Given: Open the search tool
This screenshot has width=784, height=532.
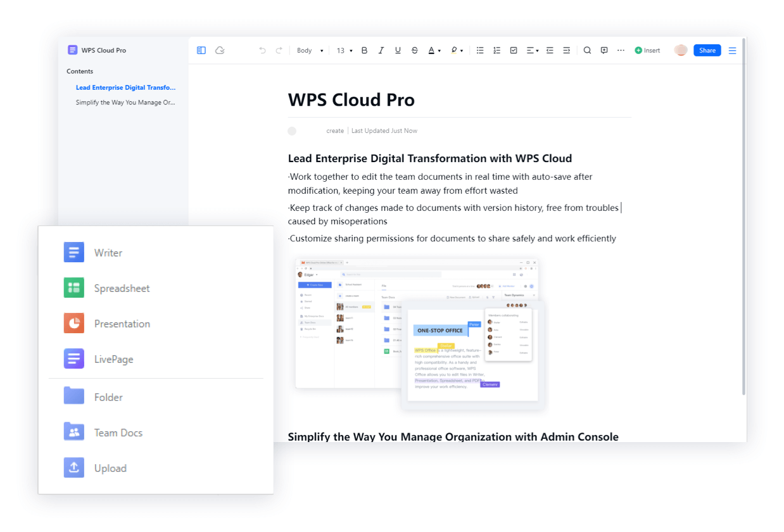Looking at the screenshot, I should pos(587,51).
